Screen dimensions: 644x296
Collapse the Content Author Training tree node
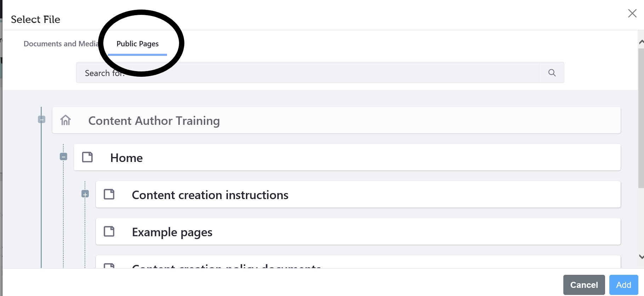(x=41, y=120)
